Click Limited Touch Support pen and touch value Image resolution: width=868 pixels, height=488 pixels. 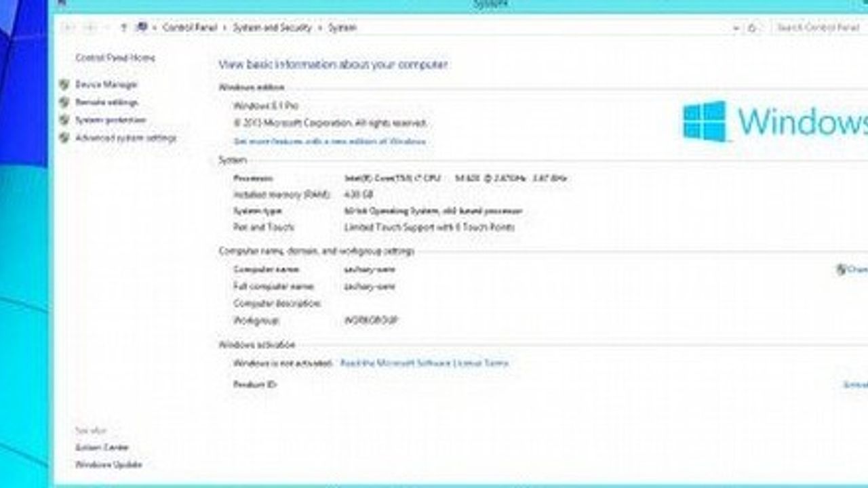(x=429, y=227)
